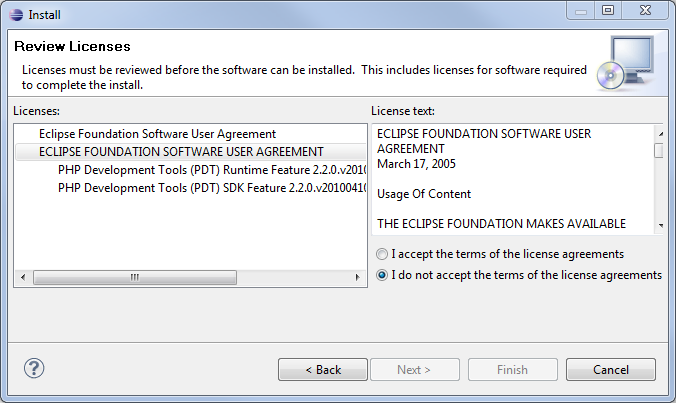Image resolution: width=676 pixels, height=403 pixels.
Task: Cancel the installation
Action: pos(610,370)
